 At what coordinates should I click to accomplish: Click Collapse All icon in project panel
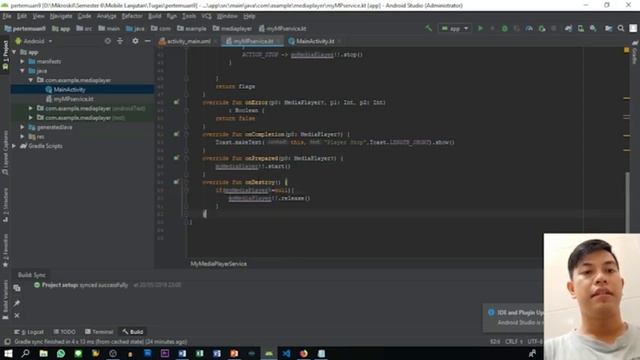[x=120, y=41]
